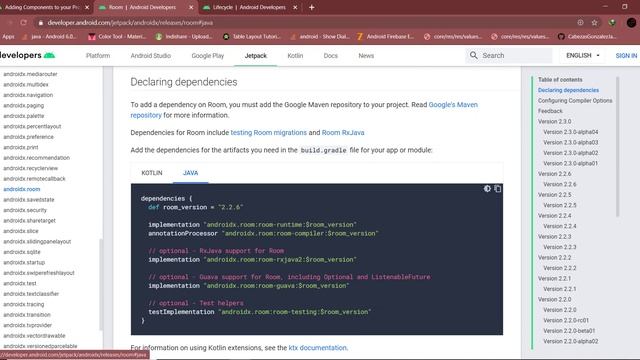Open the Platform nav item
This screenshot has height=360, width=640.
click(98, 56)
